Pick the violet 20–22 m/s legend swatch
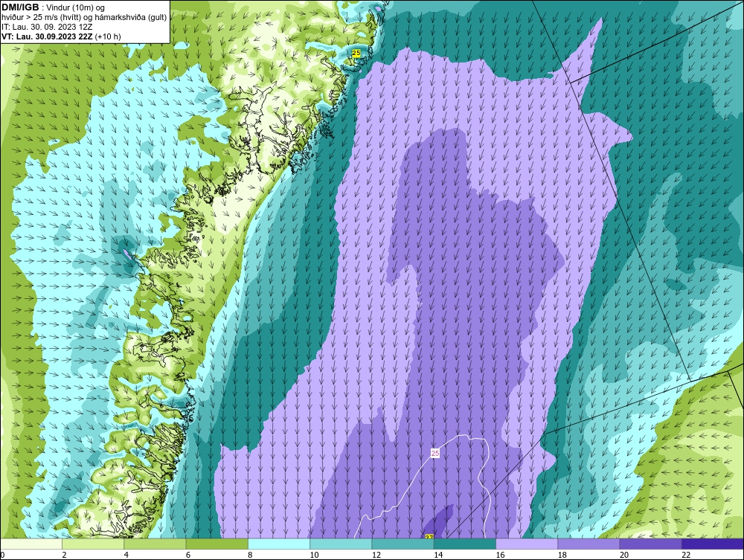Screen dimensions: 744x560 [x=650, y=544]
